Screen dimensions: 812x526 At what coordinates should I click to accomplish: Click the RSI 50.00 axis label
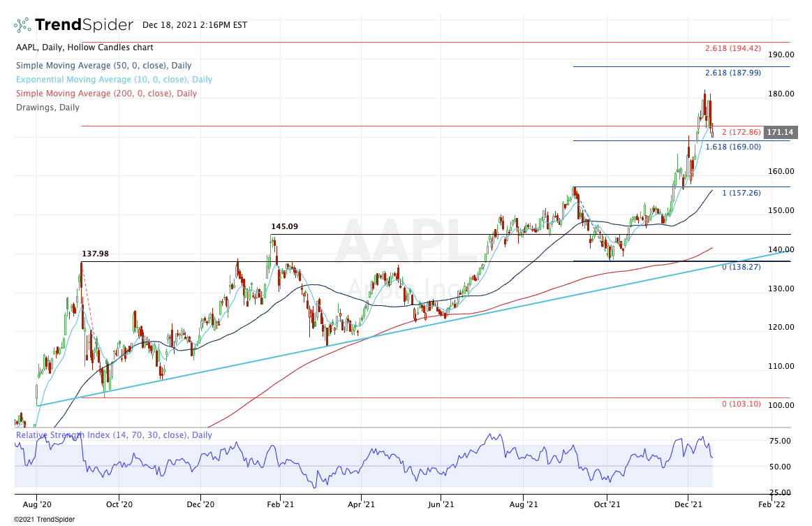pos(780,467)
